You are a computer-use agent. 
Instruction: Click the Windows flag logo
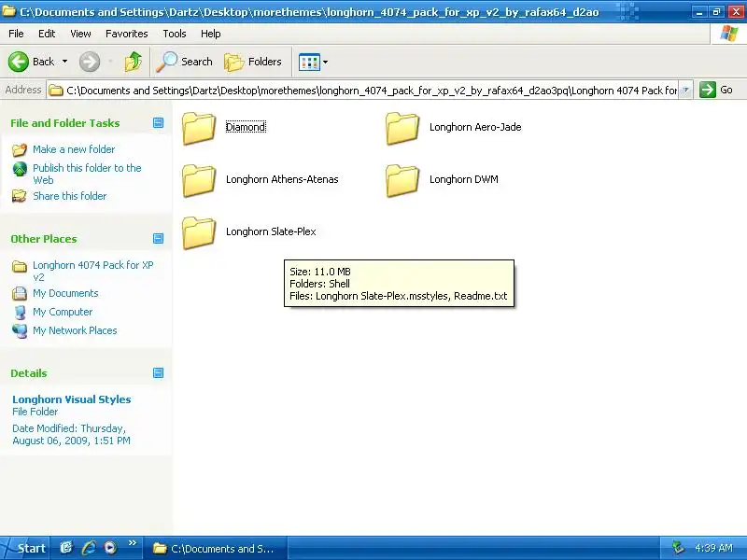[729, 34]
